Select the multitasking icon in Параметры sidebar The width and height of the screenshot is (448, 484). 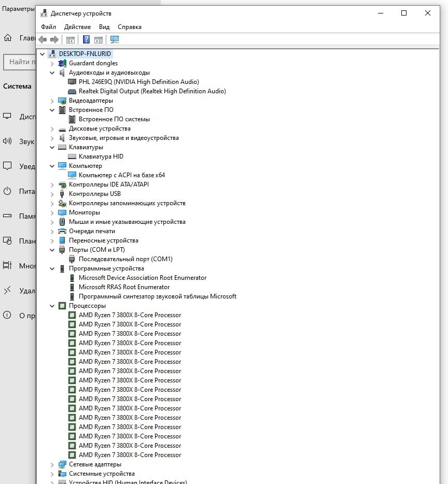tap(7, 265)
